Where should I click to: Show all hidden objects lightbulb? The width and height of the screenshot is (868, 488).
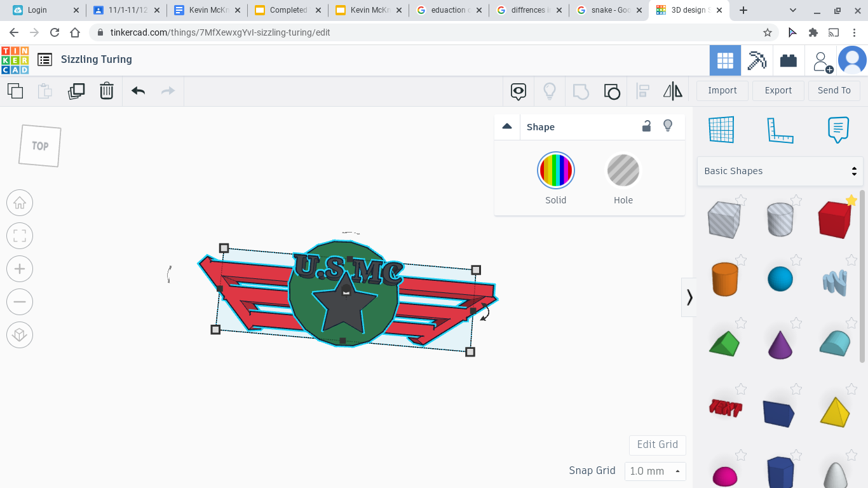(x=550, y=91)
